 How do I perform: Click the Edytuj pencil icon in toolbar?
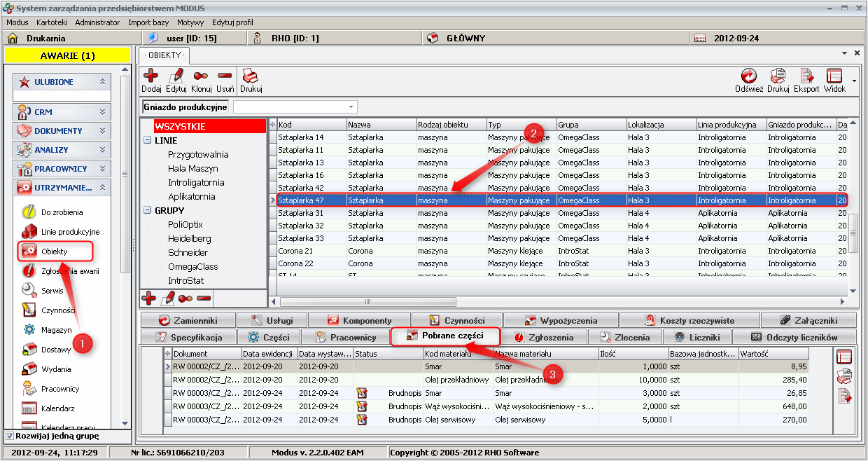176,76
